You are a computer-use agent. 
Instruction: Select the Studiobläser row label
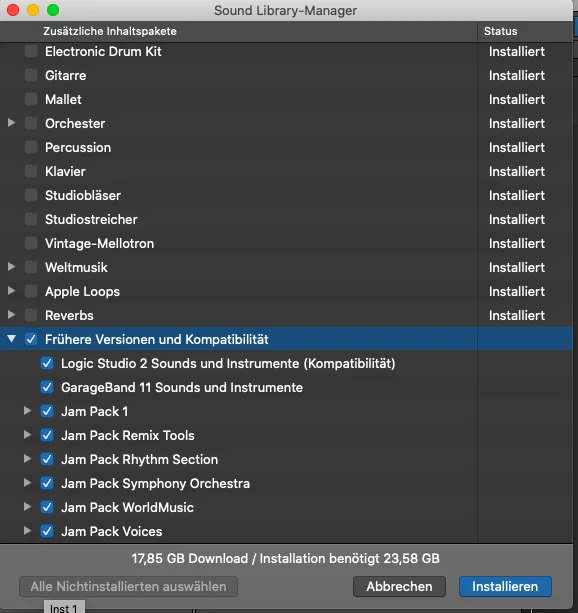tap(83, 195)
